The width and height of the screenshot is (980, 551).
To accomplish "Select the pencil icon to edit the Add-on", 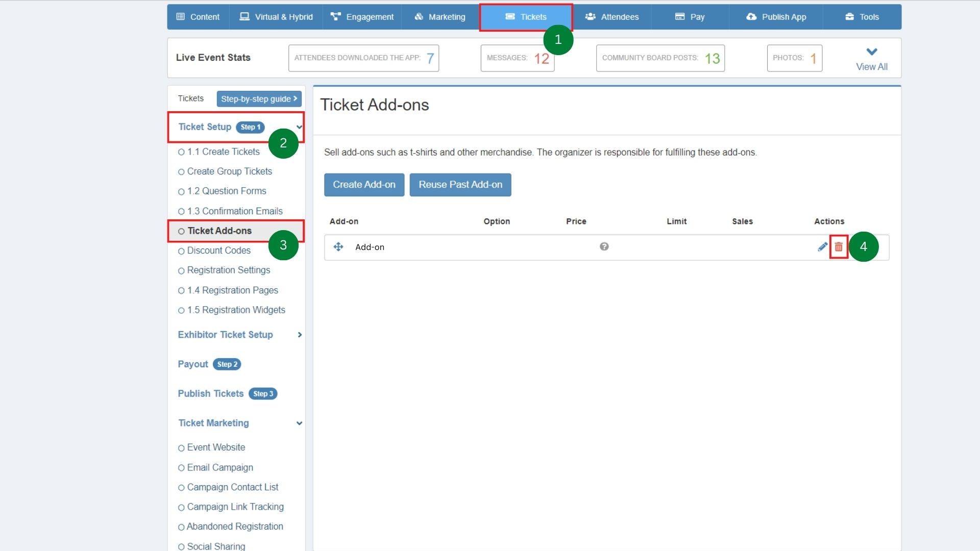I will (x=822, y=247).
